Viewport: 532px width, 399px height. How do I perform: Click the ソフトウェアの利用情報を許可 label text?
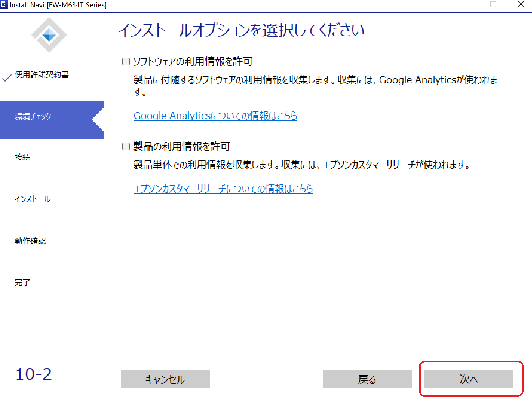(x=193, y=62)
